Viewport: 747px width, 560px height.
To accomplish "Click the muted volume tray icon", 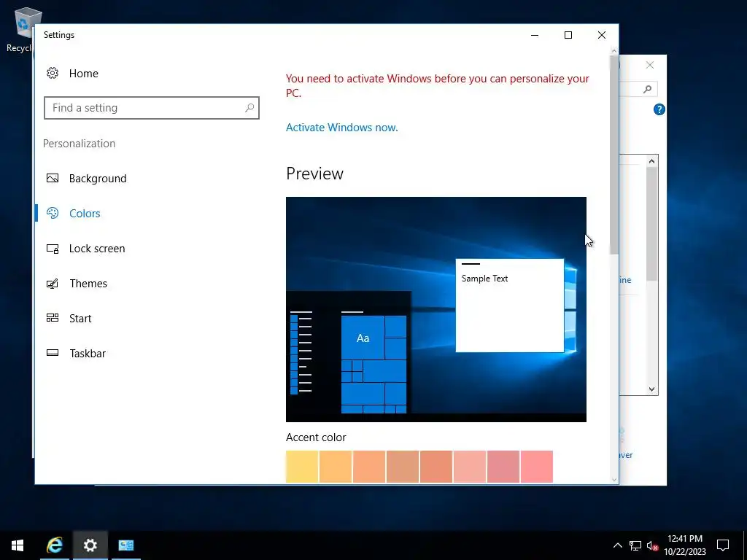I will pos(652,545).
